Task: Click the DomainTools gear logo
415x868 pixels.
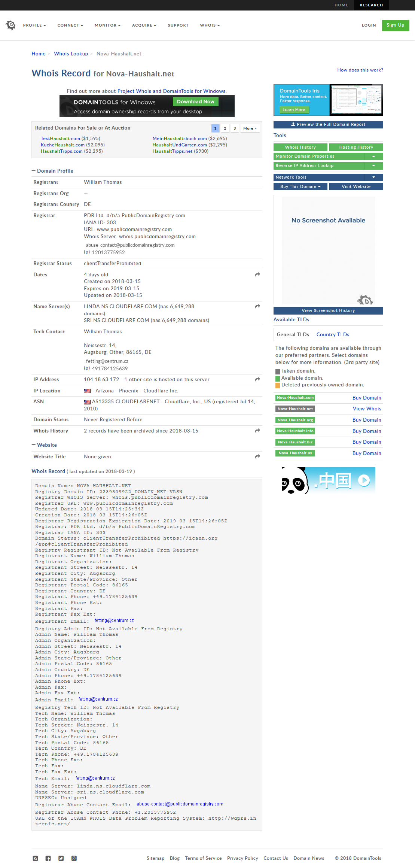Action: (10, 25)
